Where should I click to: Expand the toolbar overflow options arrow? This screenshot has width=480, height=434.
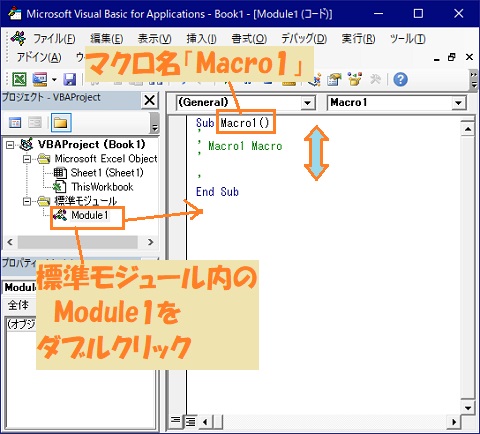tap(474, 80)
